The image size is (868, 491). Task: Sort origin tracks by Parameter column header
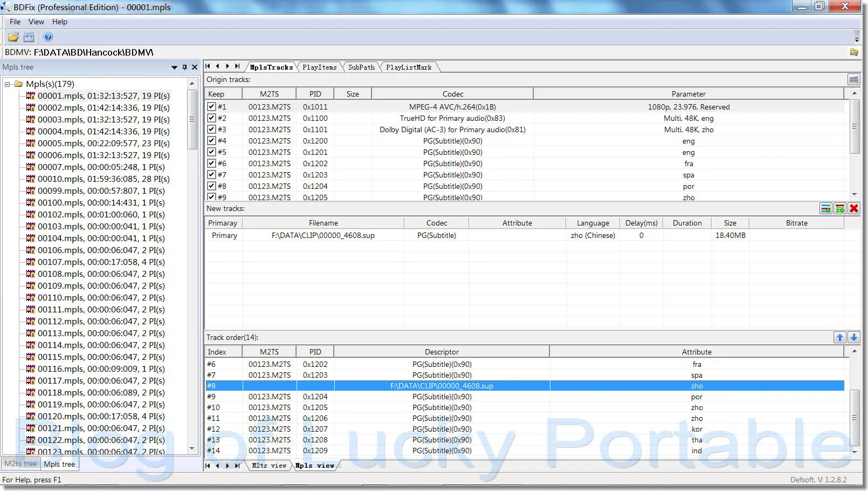[x=688, y=94]
